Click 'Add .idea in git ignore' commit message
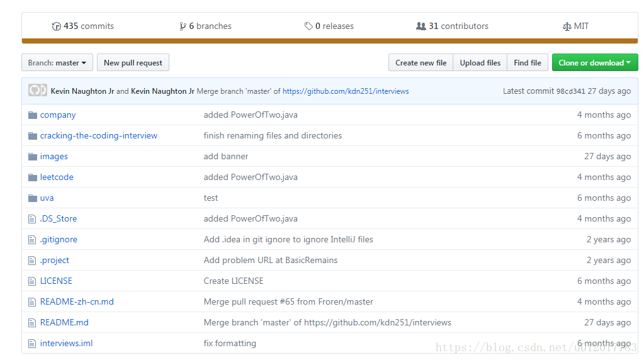Screen dimensions: 644x360 tap(288, 239)
